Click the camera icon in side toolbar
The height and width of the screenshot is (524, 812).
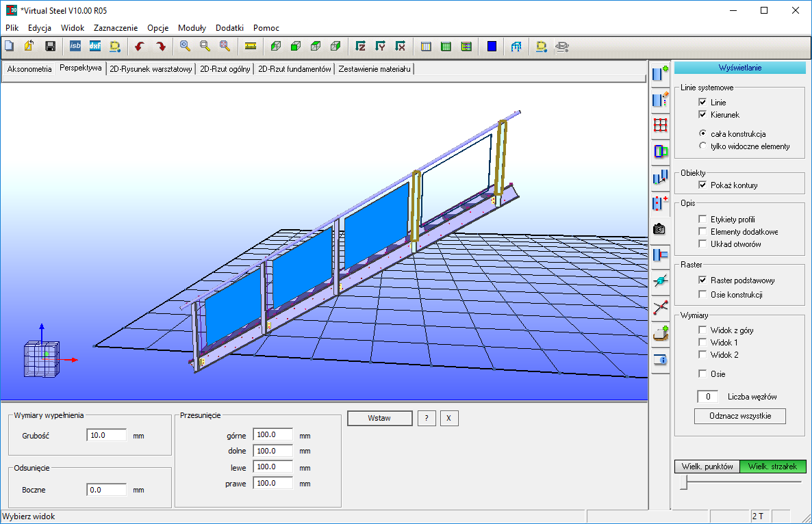pyautogui.click(x=660, y=229)
